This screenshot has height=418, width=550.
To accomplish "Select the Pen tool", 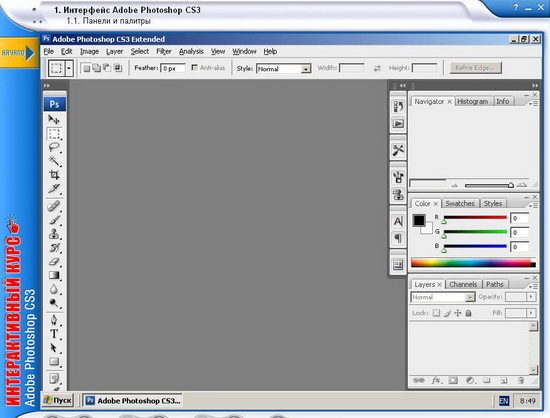I will click(x=54, y=320).
